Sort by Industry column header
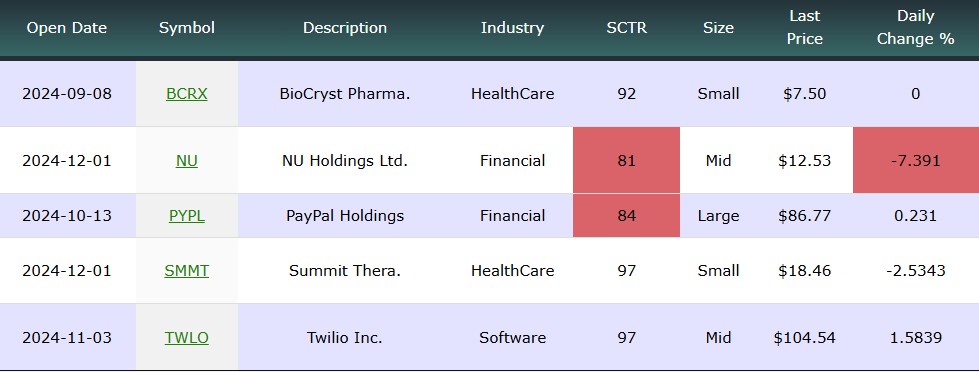The height and width of the screenshot is (372, 979). pyautogui.click(x=513, y=28)
